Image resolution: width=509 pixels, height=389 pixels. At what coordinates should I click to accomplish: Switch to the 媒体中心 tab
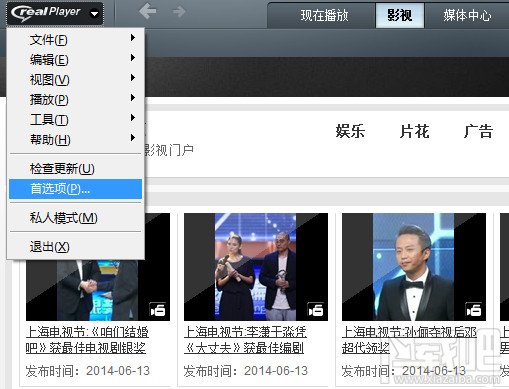[x=467, y=15]
